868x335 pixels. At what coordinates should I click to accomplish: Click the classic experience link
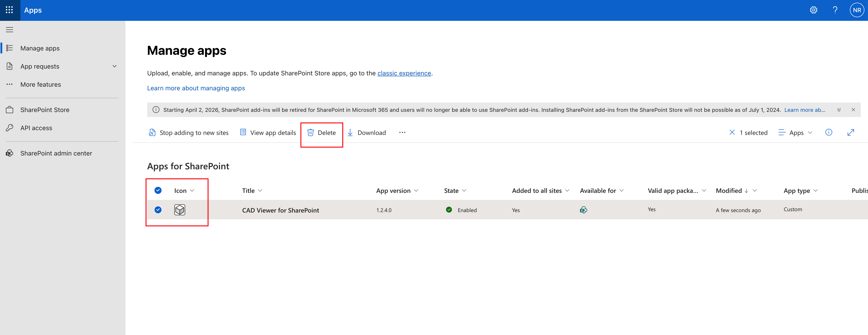click(x=404, y=73)
